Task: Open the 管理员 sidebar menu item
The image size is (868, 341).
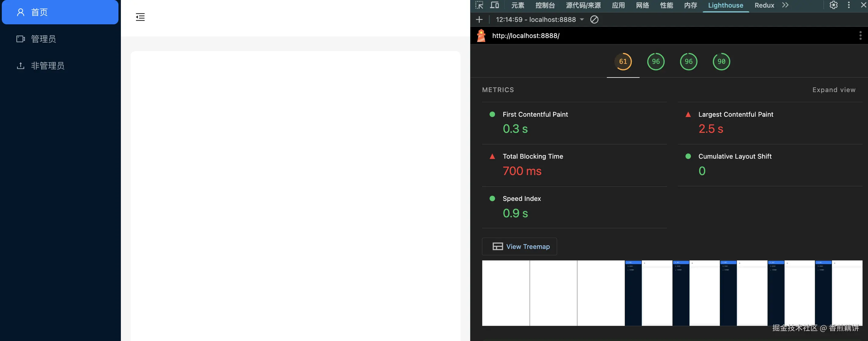Action: tap(43, 39)
